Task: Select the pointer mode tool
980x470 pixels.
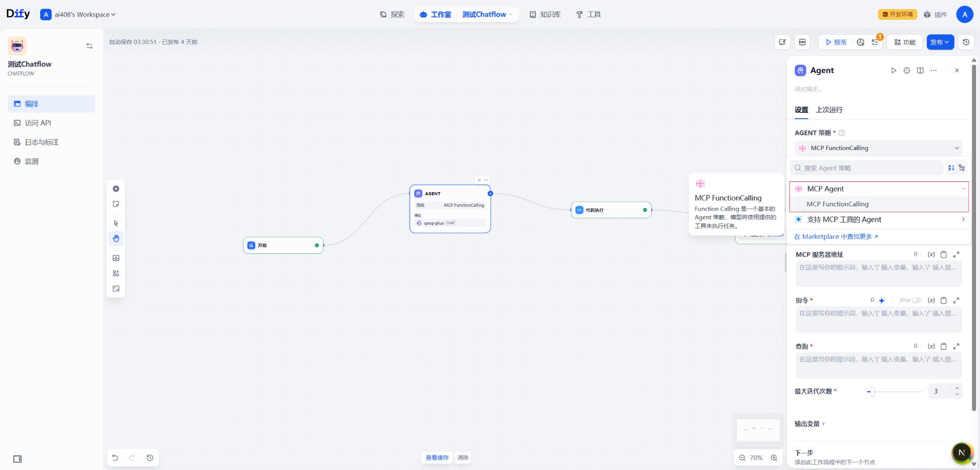Action: click(x=116, y=223)
